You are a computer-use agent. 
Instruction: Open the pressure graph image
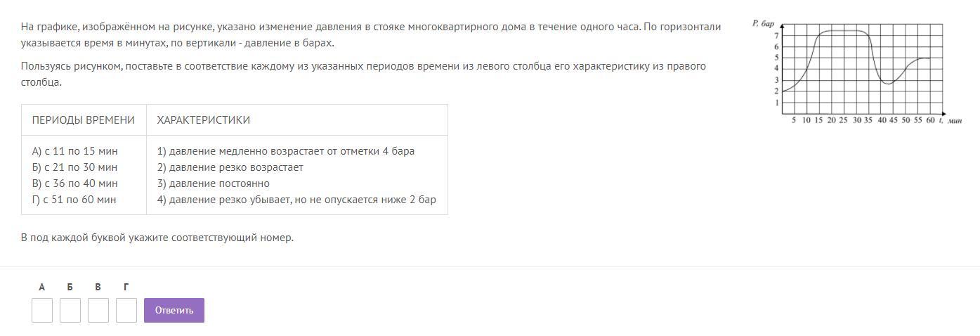click(x=856, y=70)
